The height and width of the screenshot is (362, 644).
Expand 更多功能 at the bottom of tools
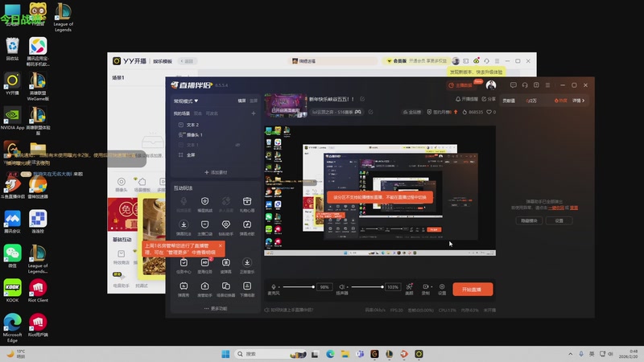[216, 308]
